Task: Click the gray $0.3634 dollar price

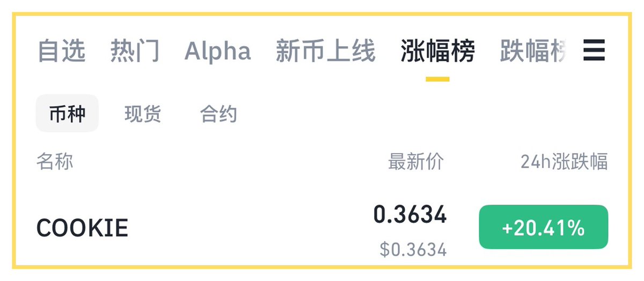Action: pos(413,249)
